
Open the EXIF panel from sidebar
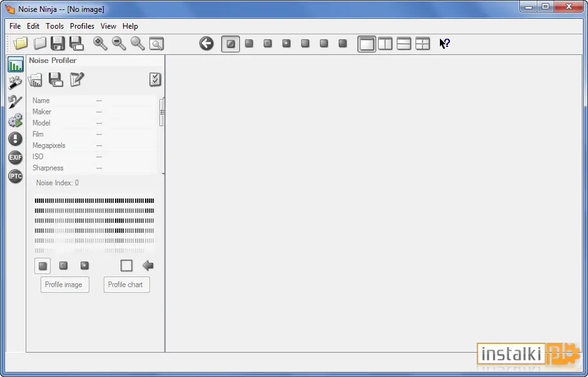pyautogui.click(x=16, y=157)
